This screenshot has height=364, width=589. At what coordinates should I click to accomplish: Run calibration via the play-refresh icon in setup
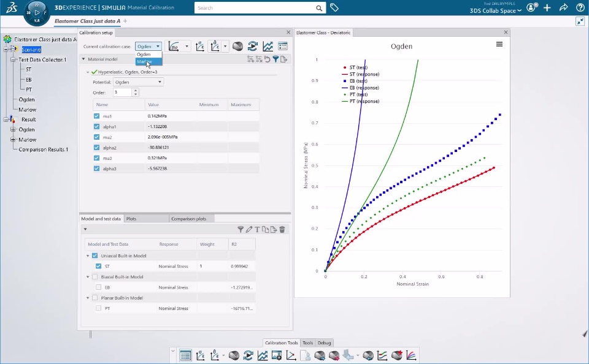(252, 47)
